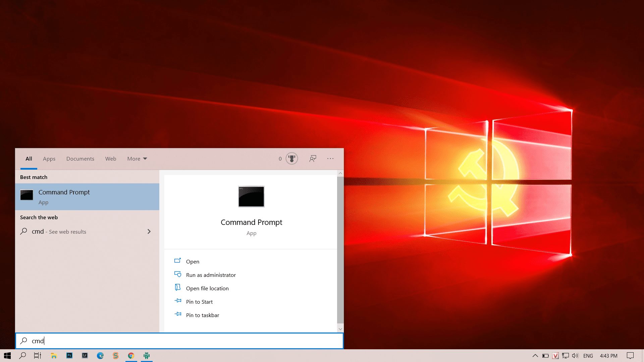Open the search feedback person icon
Viewport: 644px width, 362px height.
tap(313, 159)
